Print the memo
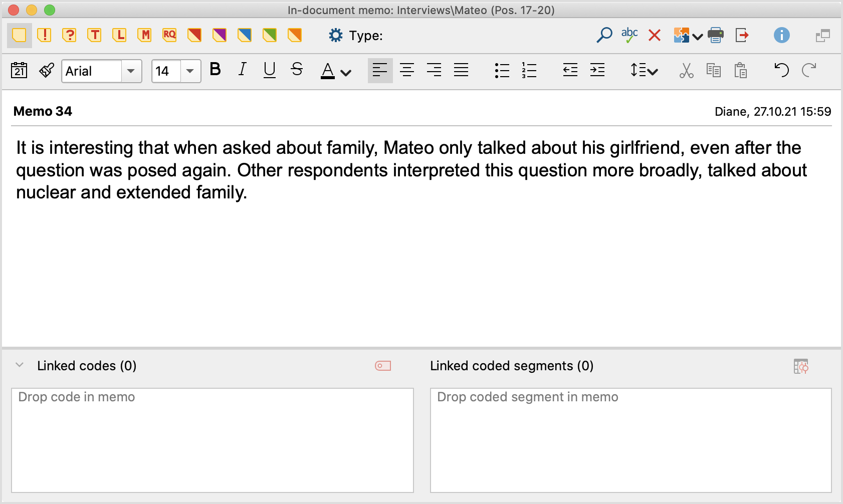The height and width of the screenshot is (504, 843). [716, 35]
